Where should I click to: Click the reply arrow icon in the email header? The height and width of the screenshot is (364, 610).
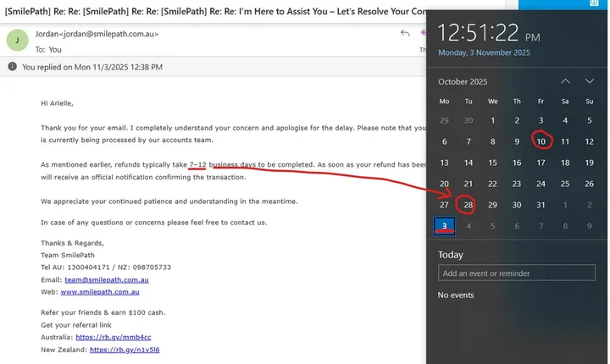pos(405,33)
